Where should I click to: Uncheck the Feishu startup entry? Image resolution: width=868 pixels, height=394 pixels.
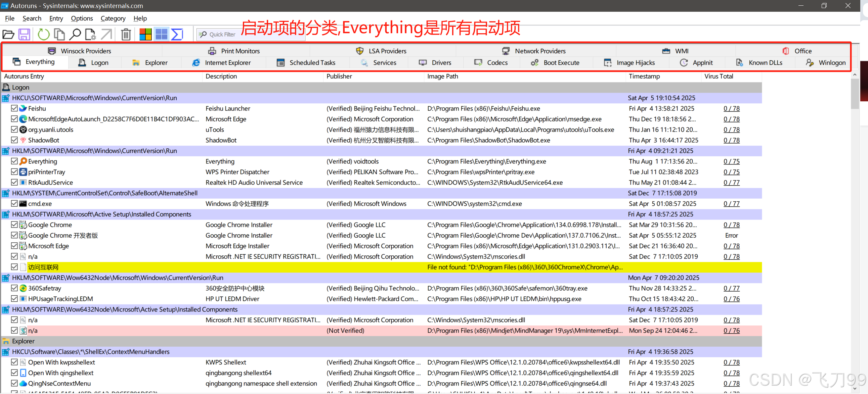(14, 108)
